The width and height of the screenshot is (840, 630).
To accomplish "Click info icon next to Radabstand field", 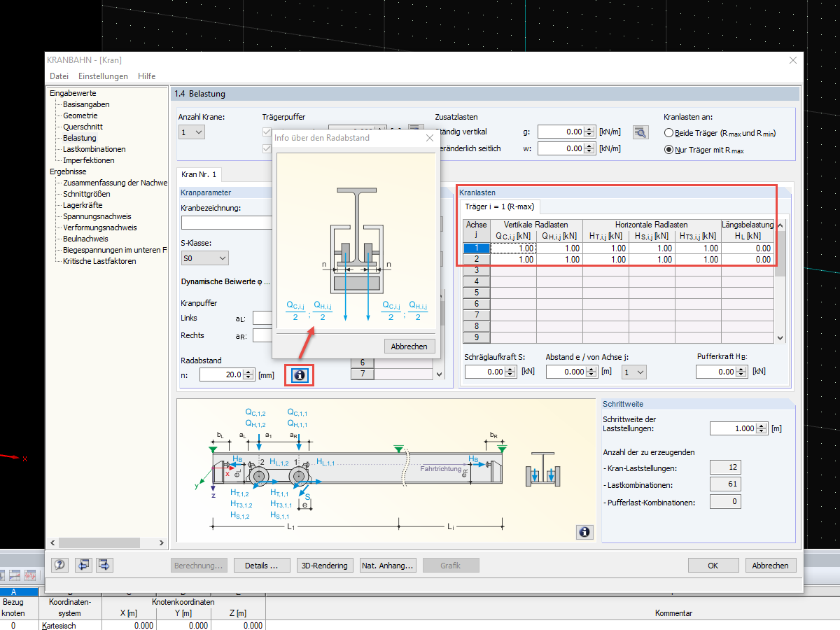I will pos(300,375).
